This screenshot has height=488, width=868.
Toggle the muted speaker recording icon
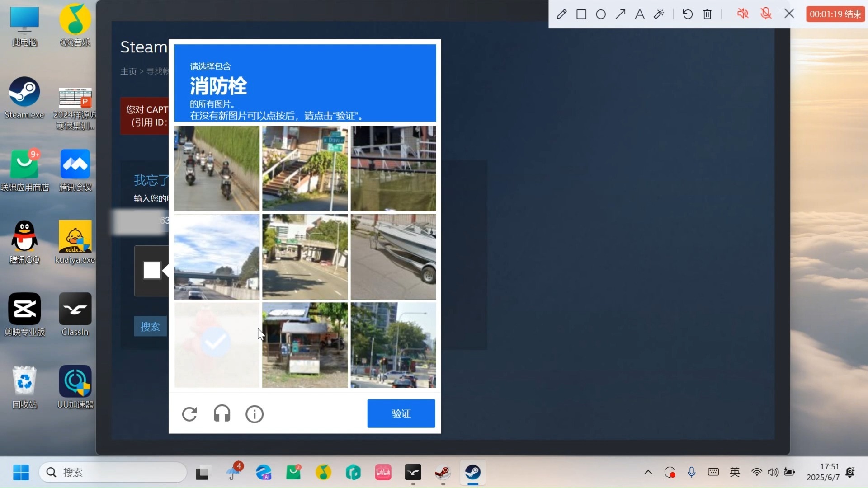742,14
